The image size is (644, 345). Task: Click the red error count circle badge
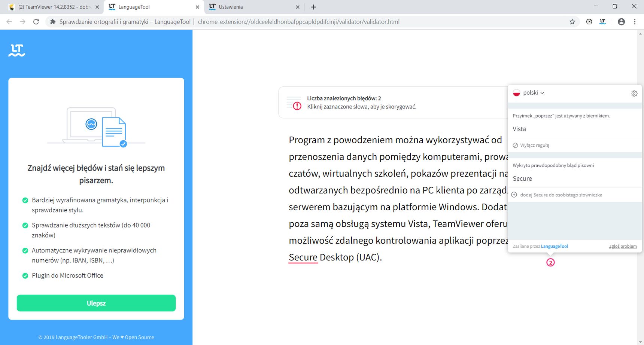[x=550, y=262]
